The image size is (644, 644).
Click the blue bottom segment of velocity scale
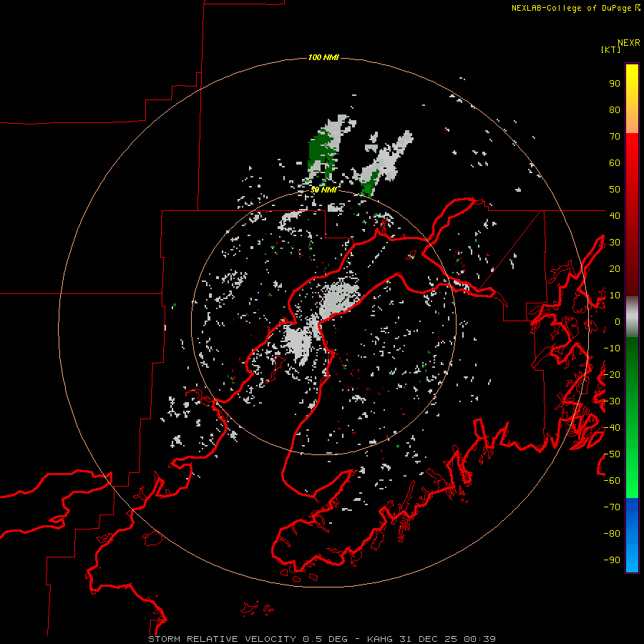point(632,535)
